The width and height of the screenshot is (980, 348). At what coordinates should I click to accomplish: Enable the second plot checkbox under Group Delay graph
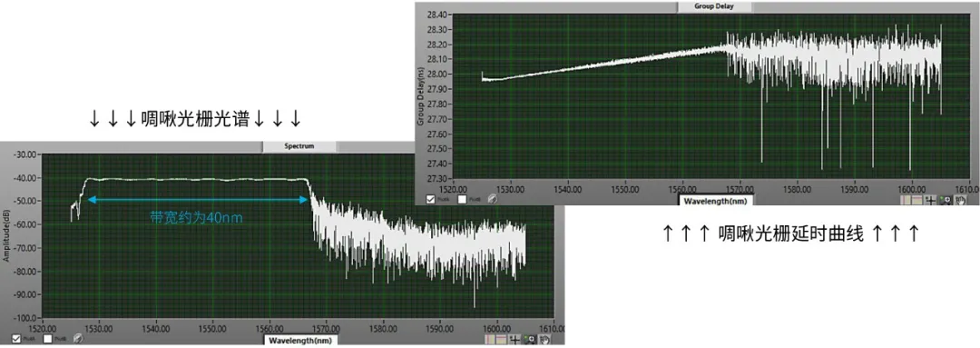tap(462, 200)
